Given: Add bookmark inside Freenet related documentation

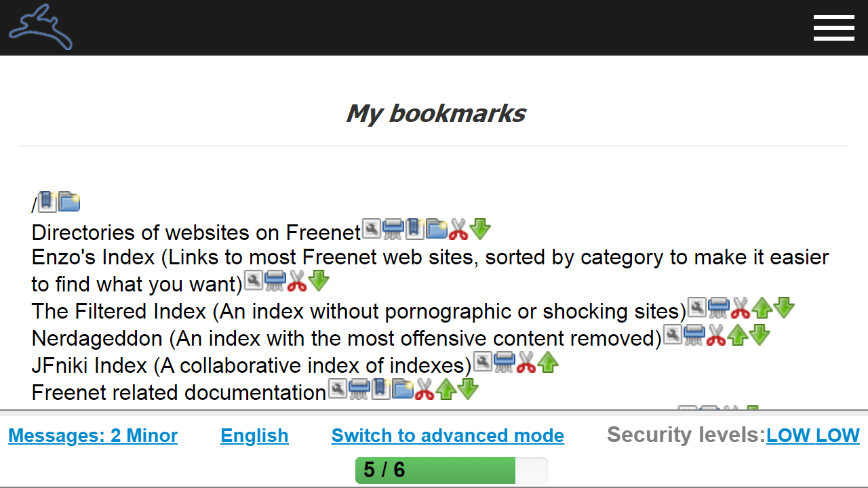Looking at the screenshot, I should 381,388.
